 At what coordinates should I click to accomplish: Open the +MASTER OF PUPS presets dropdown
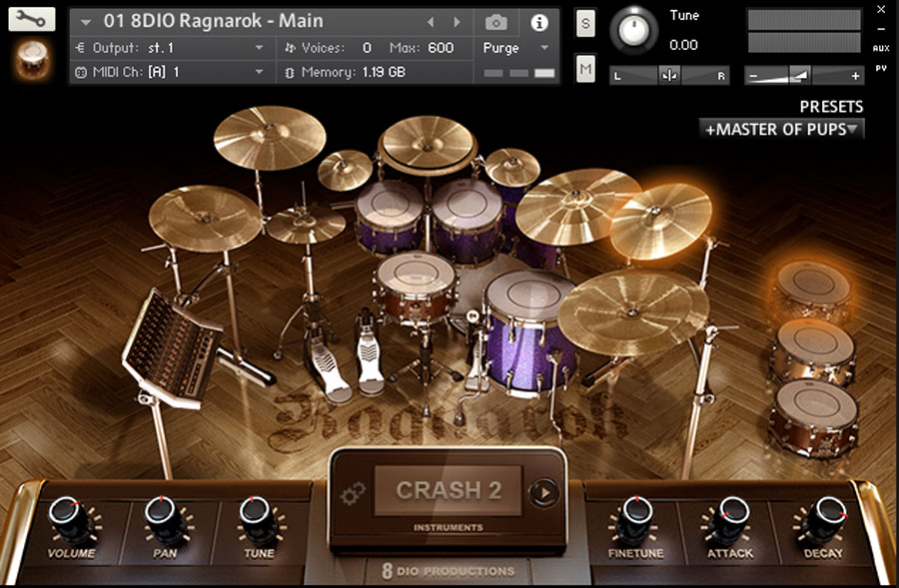pos(781,130)
